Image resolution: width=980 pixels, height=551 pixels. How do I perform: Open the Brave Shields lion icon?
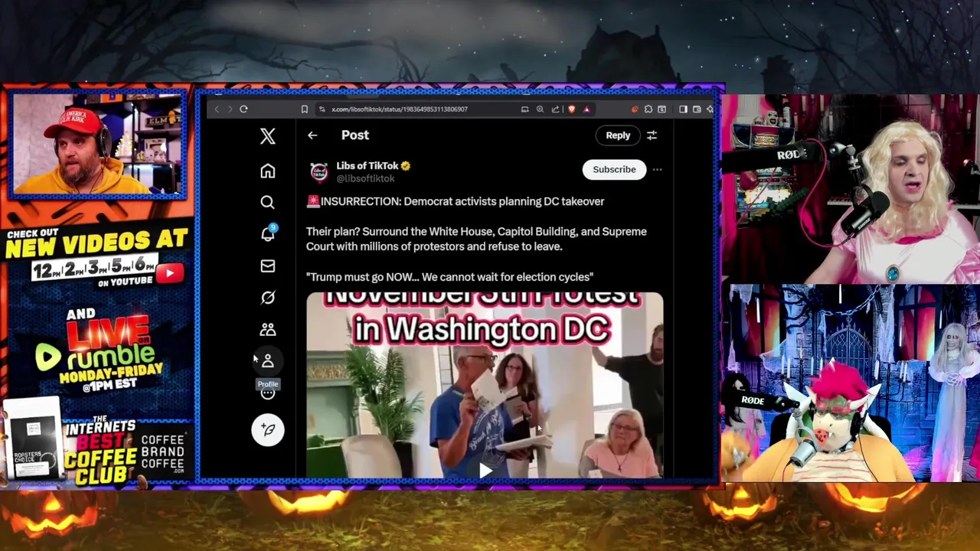tap(571, 109)
